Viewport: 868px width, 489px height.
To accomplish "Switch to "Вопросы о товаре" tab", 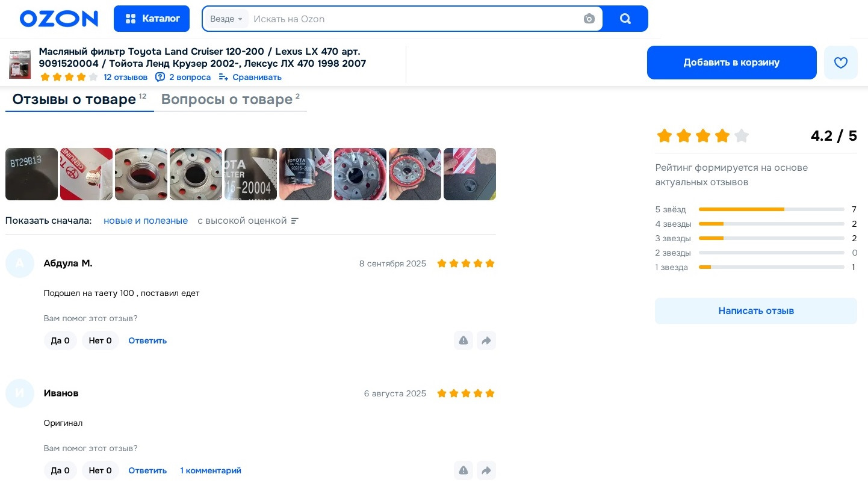I will 231,99.
